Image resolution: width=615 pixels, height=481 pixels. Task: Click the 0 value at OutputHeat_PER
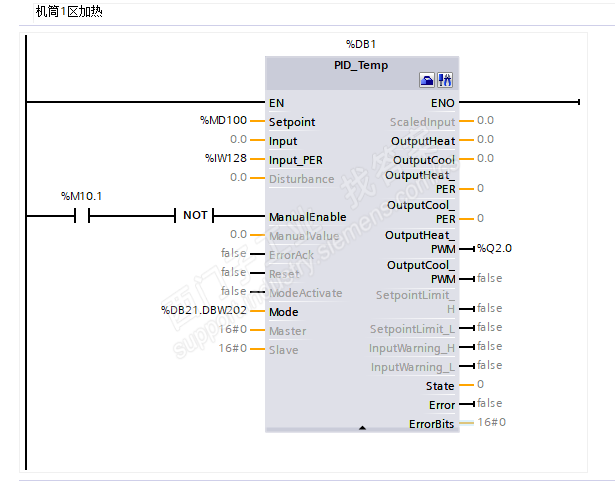480,188
